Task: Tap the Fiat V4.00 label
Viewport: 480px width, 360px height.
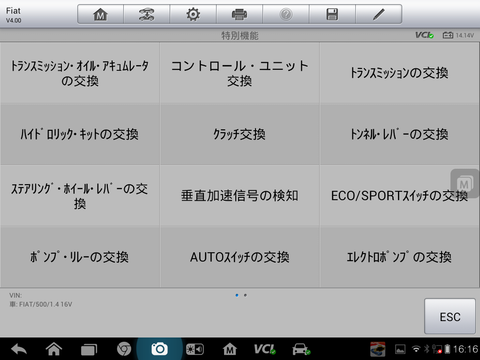Action: click(x=13, y=15)
